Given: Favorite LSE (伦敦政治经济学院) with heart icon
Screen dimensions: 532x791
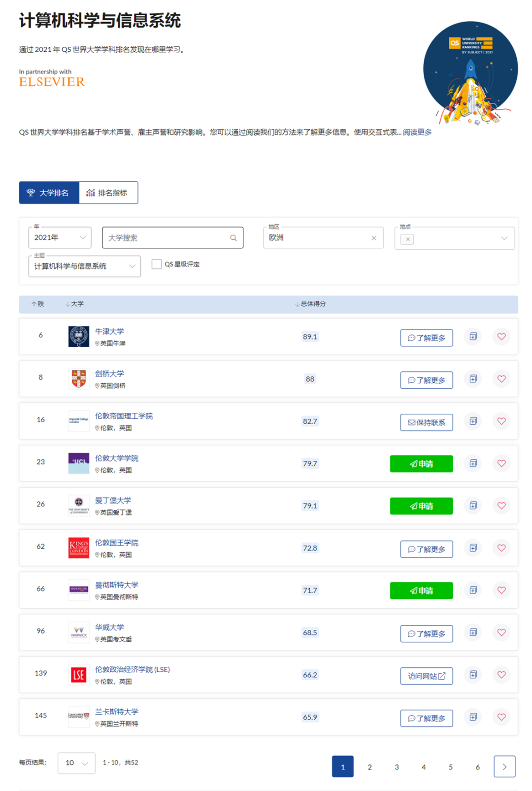Looking at the screenshot, I should click(x=501, y=675).
